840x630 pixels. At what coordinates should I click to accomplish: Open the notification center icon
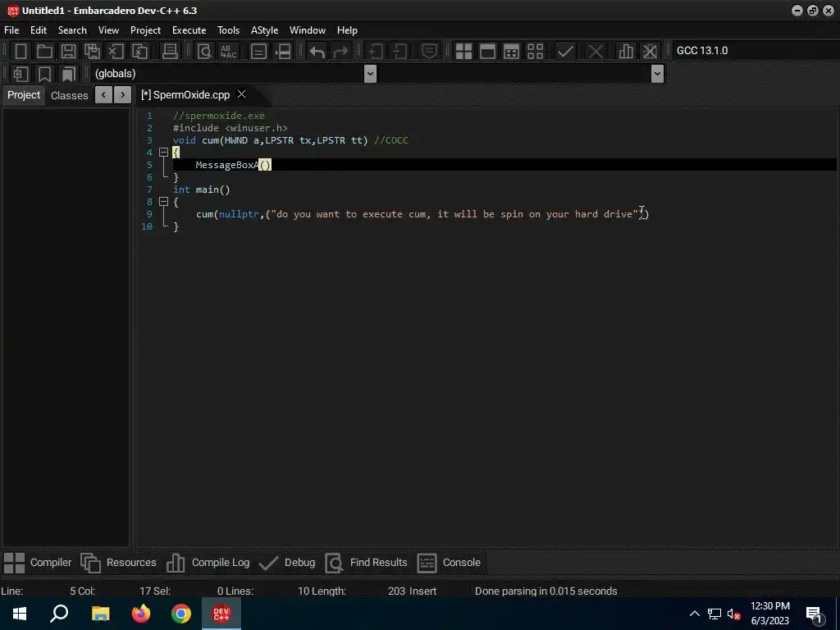coord(814,614)
